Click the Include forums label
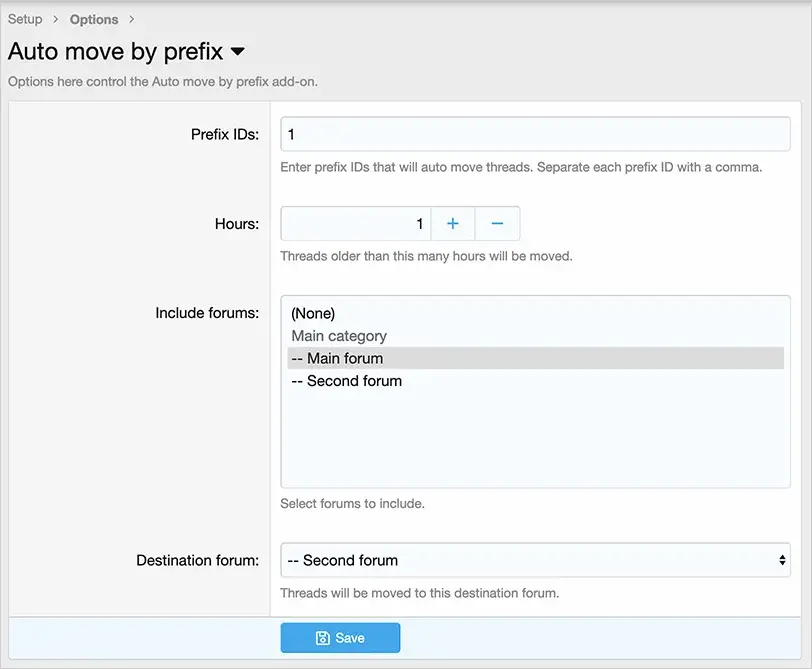The image size is (812, 669). click(x=207, y=313)
